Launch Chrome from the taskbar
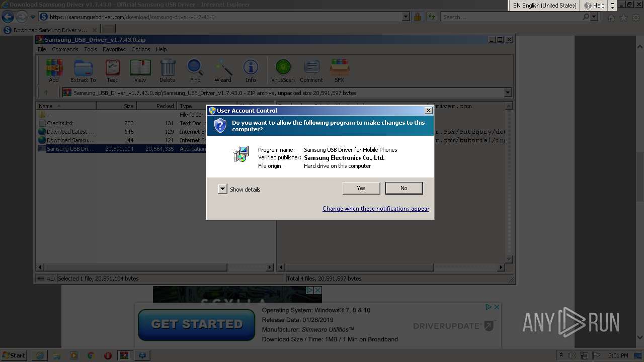This screenshot has width=644, height=362. 91,355
